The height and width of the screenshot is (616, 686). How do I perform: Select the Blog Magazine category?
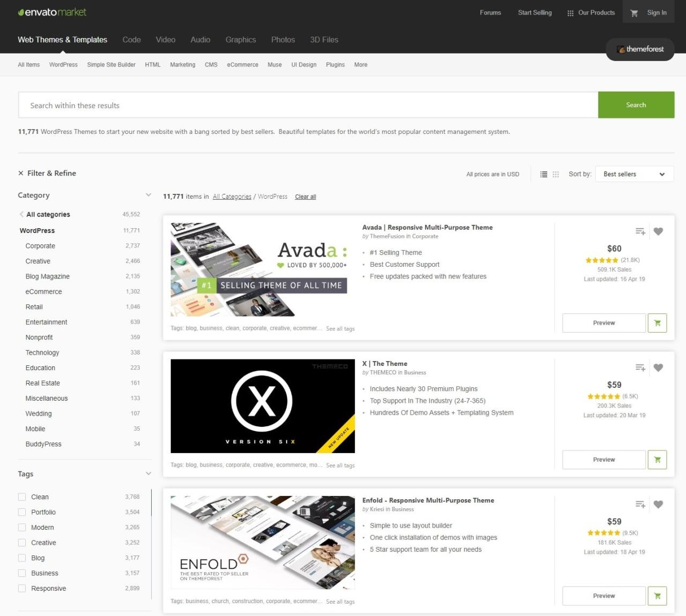[47, 276]
